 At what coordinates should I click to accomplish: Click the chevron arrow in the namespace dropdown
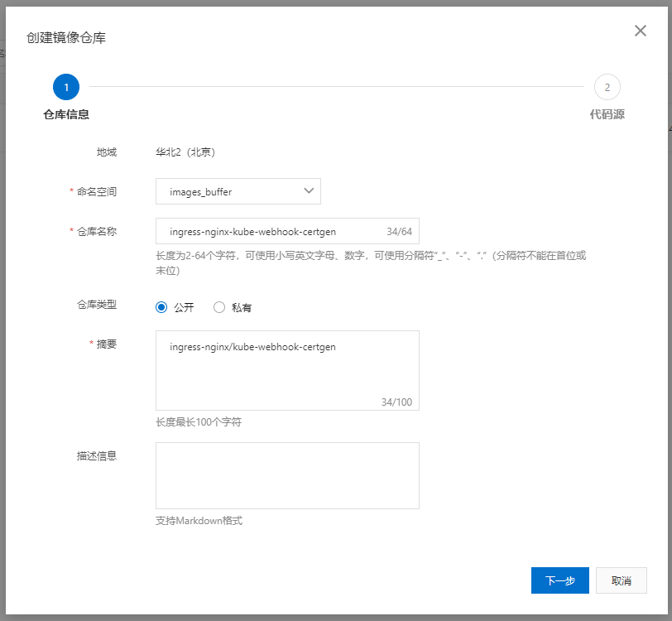309,191
